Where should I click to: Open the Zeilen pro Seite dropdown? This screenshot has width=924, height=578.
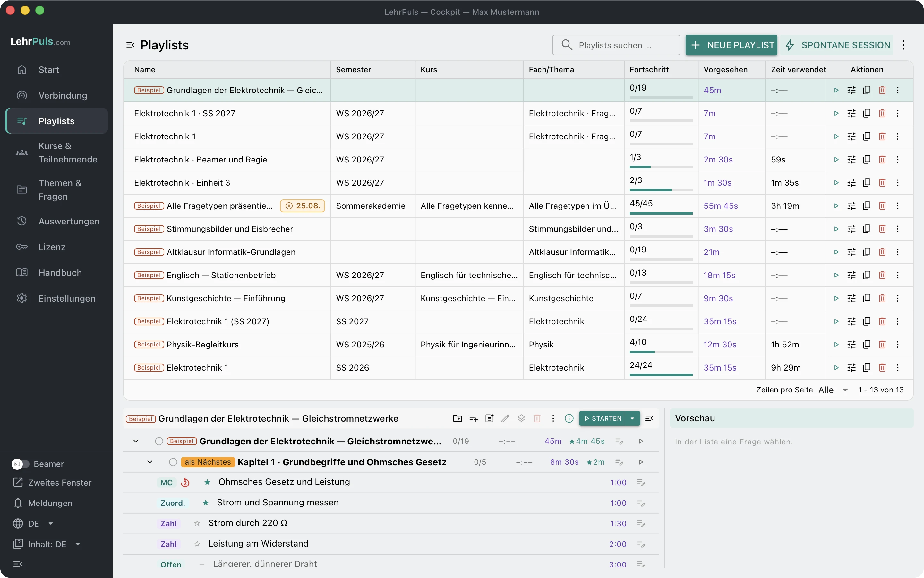coord(834,390)
